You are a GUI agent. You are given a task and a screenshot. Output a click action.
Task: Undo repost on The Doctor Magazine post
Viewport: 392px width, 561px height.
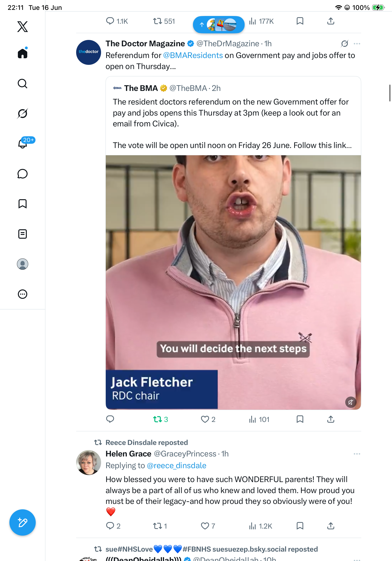click(160, 419)
